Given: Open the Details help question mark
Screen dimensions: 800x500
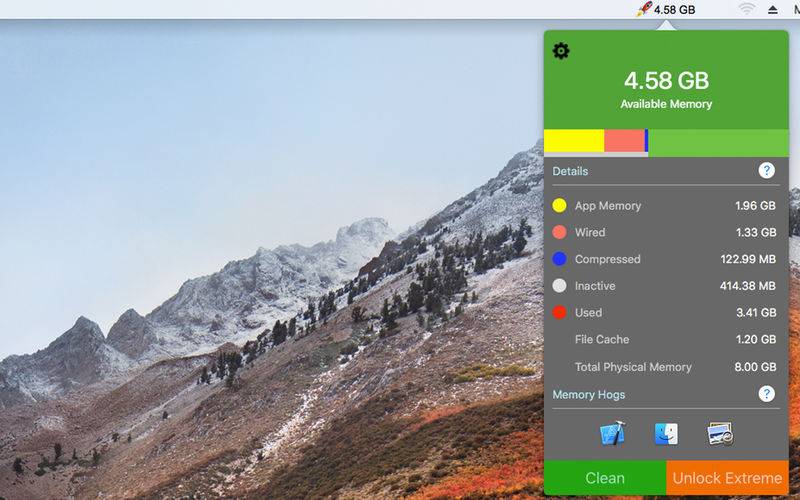Looking at the screenshot, I should point(766,170).
